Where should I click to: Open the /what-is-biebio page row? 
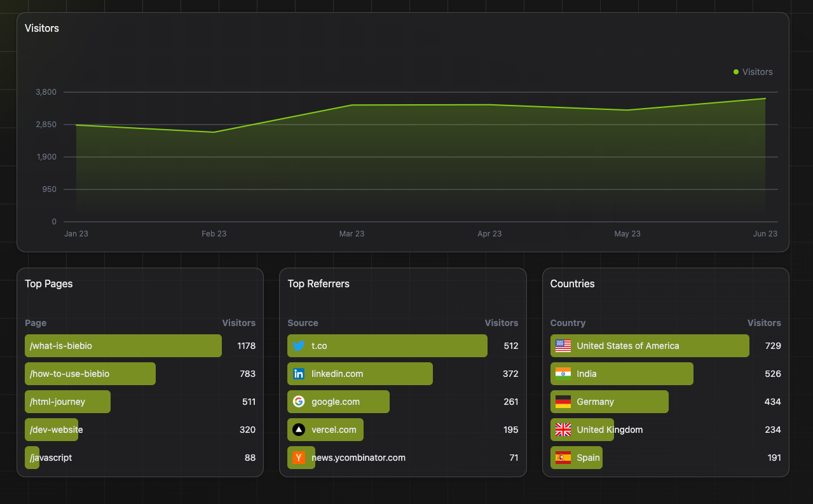(x=61, y=346)
